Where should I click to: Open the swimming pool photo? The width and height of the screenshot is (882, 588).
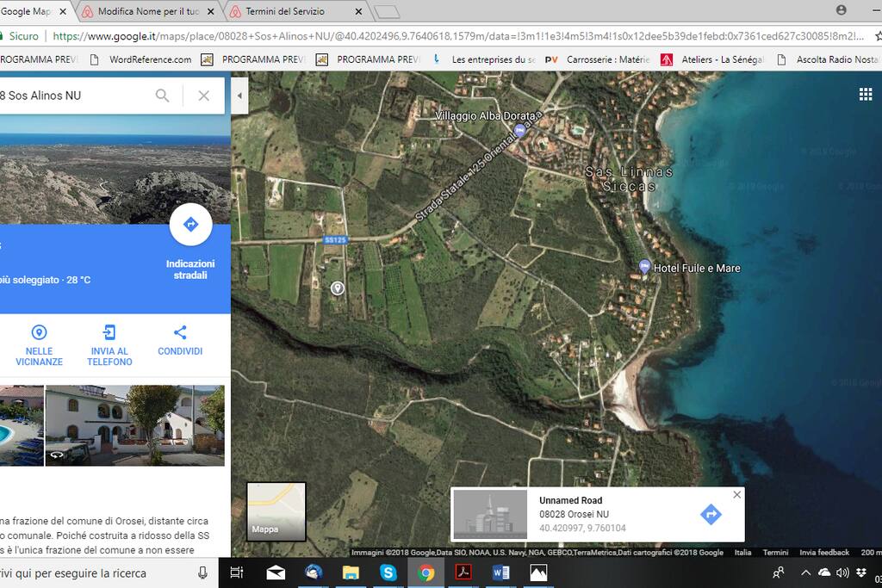(x=22, y=425)
